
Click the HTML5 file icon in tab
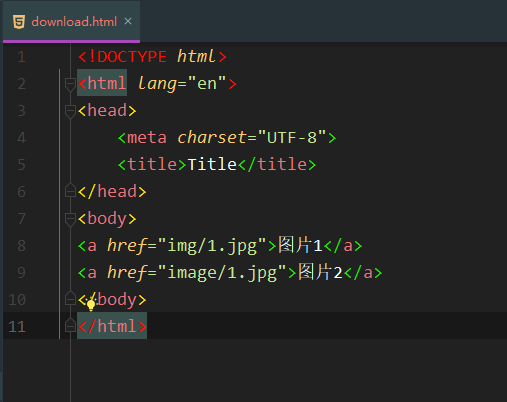pos(19,22)
